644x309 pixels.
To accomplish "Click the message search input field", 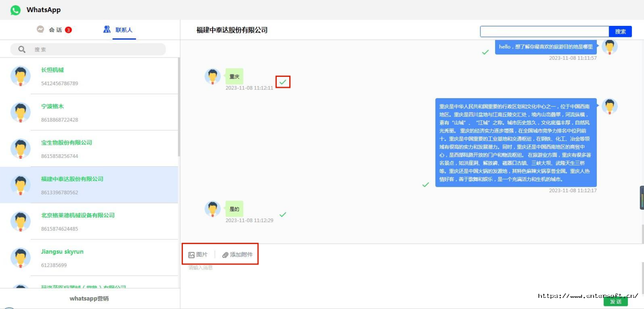I will point(545,32).
